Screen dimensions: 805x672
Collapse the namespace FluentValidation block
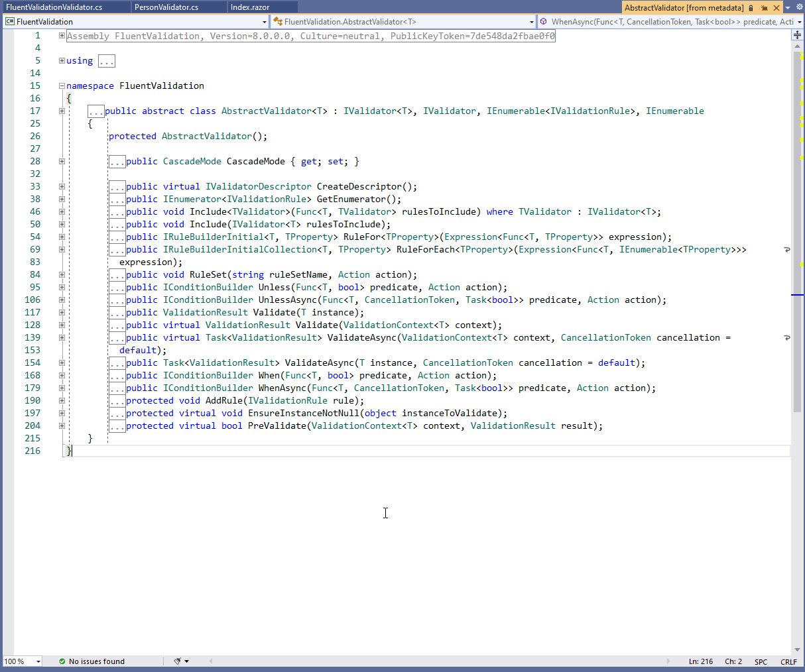click(62, 86)
